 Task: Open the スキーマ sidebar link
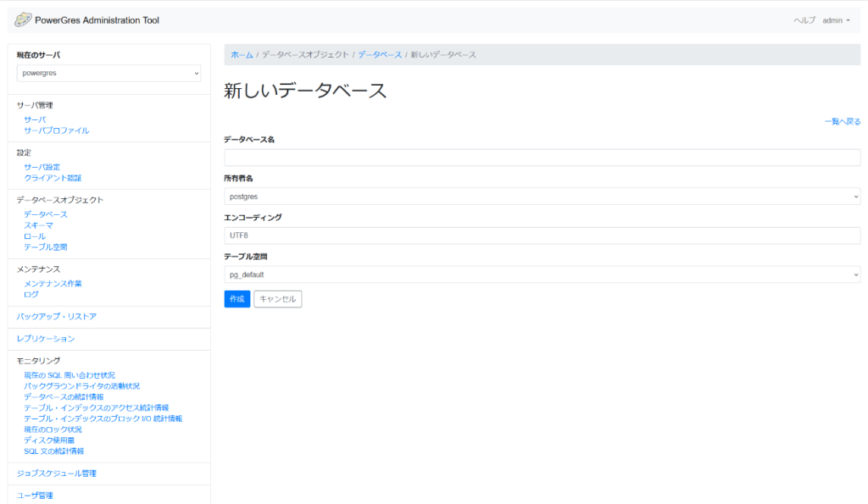pyautogui.click(x=39, y=225)
